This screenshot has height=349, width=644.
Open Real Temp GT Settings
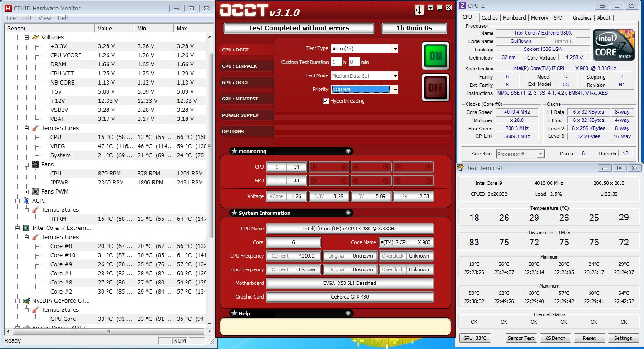coord(623,338)
